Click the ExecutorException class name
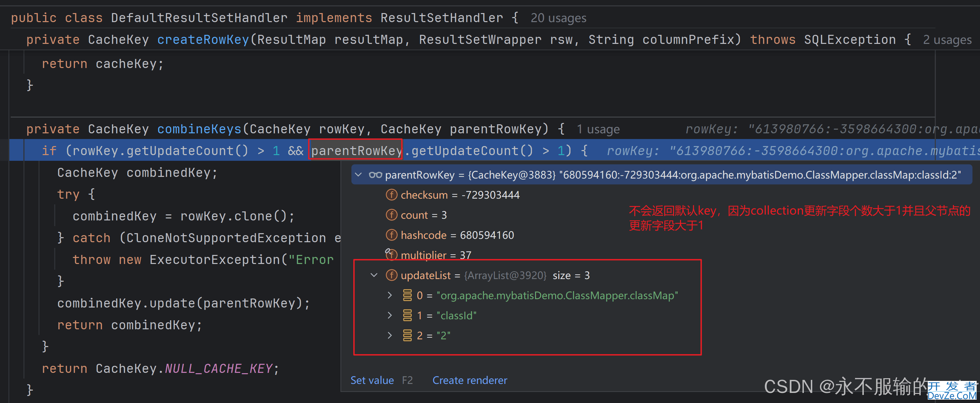980x403 pixels. point(215,260)
